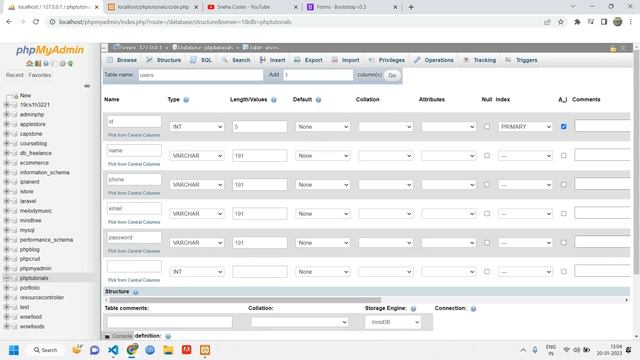640x360 pixels.
Task: Open XAMPP app in taskbar
Action: click(x=205, y=350)
